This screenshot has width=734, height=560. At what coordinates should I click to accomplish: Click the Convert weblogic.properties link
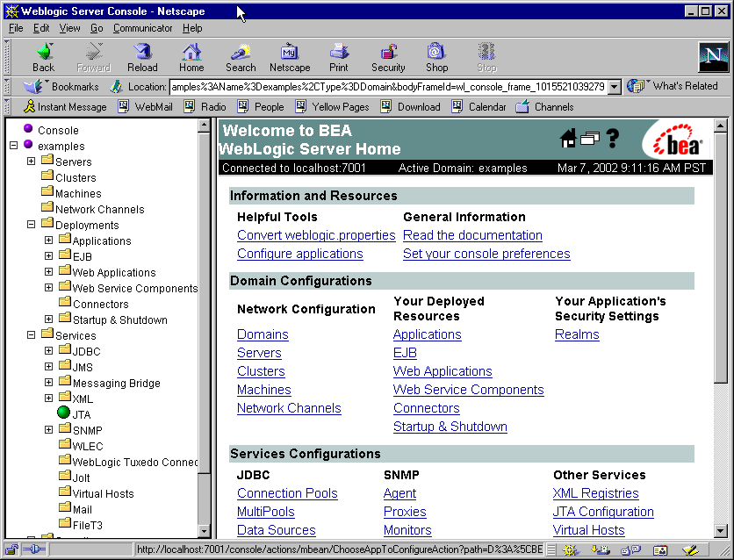(316, 235)
